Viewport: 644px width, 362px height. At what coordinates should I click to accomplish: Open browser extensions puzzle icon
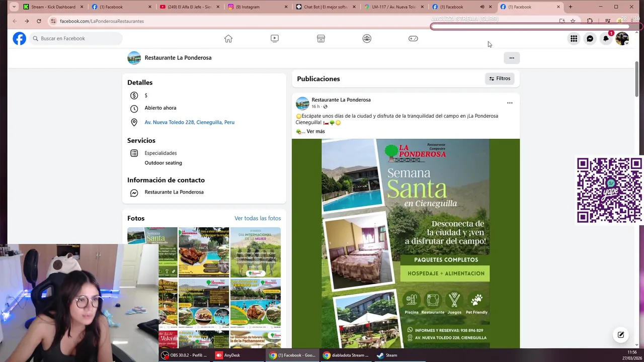point(590,21)
